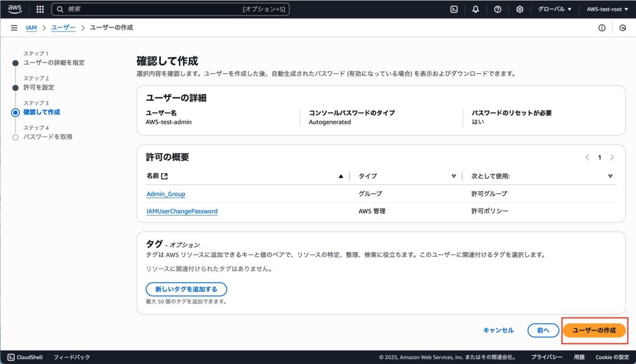Viewport: 636px width, 364px height.
Task: Sort by タイプ column arrow
Action: [x=453, y=176]
